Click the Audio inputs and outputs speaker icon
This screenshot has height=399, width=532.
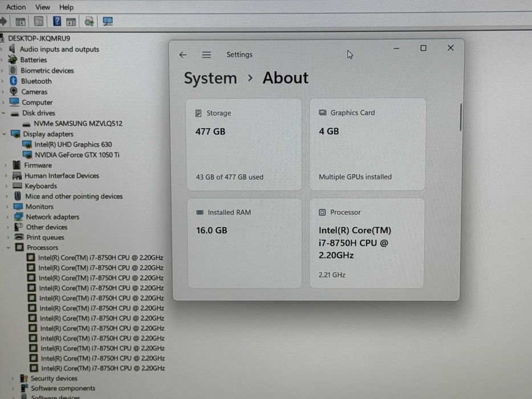pyautogui.click(x=12, y=49)
